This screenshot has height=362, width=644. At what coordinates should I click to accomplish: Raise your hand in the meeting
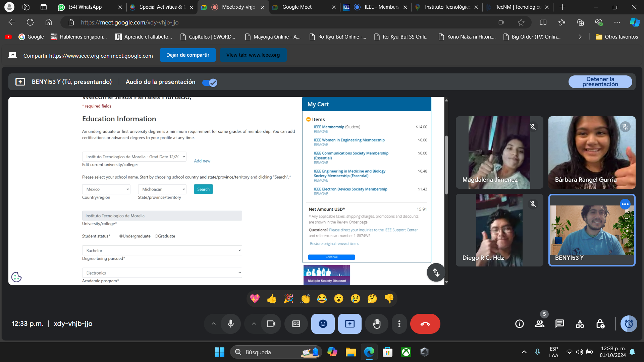coord(377,324)
